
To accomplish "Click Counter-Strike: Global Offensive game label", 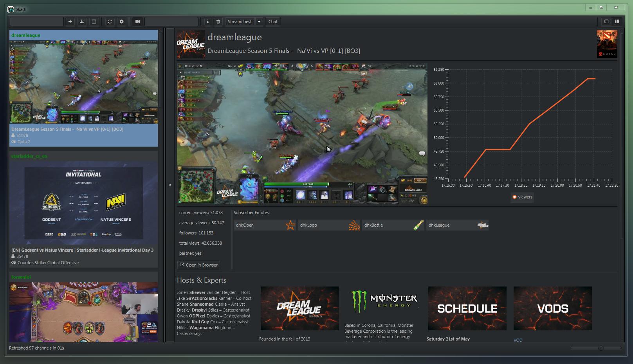I will pyautogui.click(x=48, y=263).
